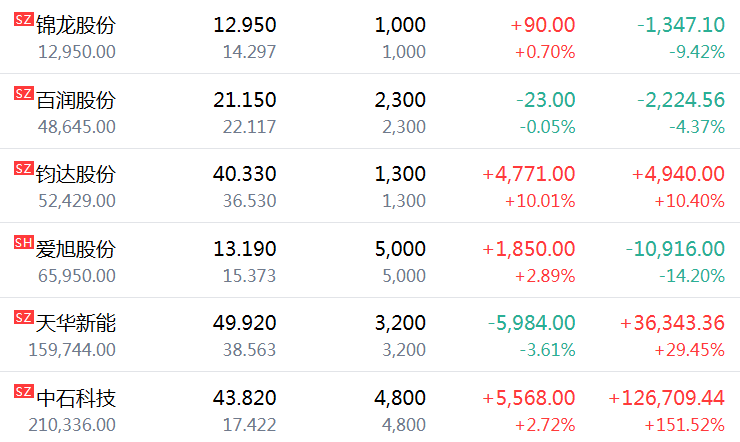Click 中石科技 total profit +126,709.44
Image resolution: width=740 pixels, height=442 pixels.
(x=666, y=399)
